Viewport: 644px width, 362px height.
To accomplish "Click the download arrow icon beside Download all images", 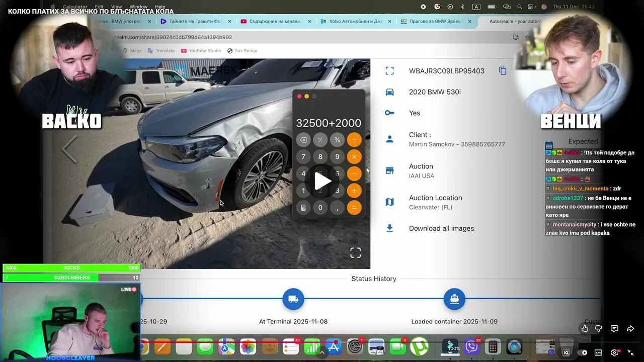I will point(389,228).
